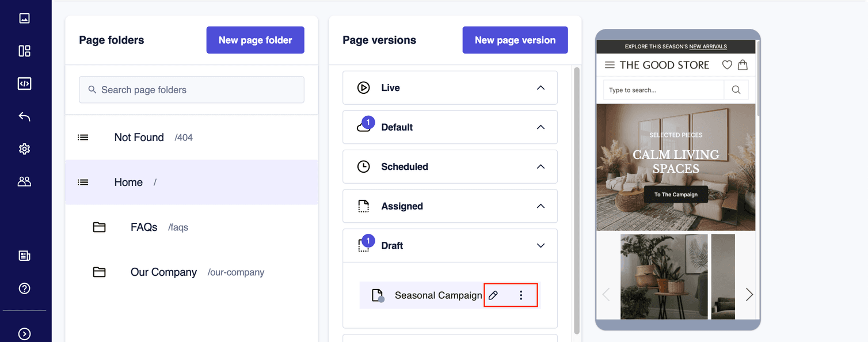Click the New page version button
The height and width of the screenshot is (342, 868).
(515, 40)
